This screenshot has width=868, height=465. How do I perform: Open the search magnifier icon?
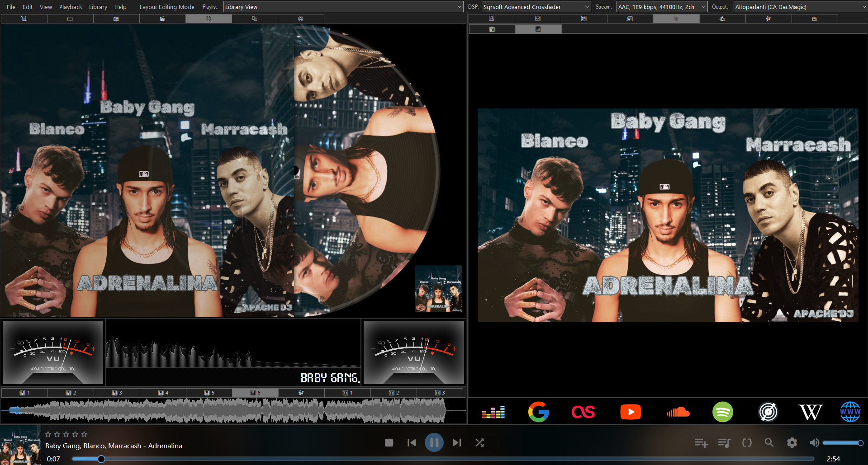[769, 443]
